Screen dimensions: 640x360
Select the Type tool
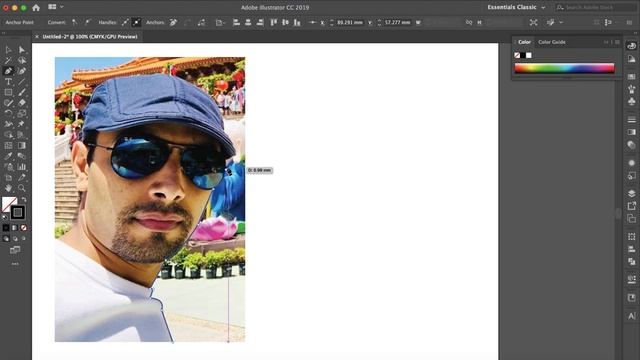coord(8,82)
